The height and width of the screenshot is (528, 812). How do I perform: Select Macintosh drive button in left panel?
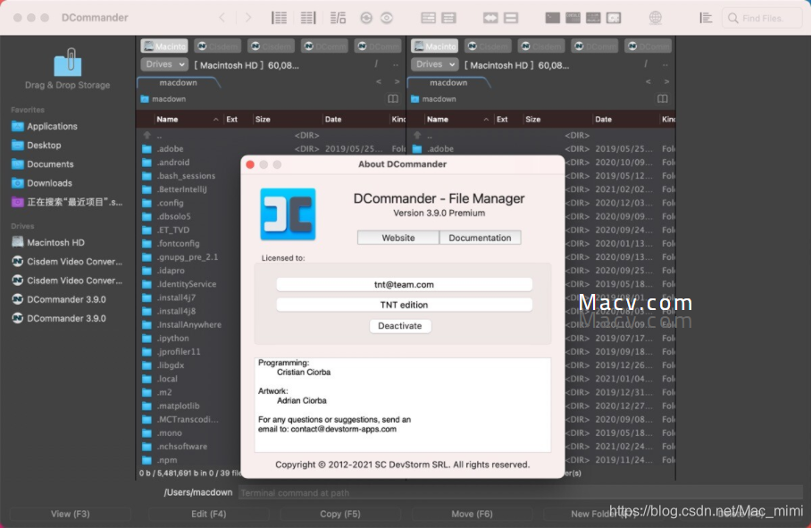(x=164, y=46)
